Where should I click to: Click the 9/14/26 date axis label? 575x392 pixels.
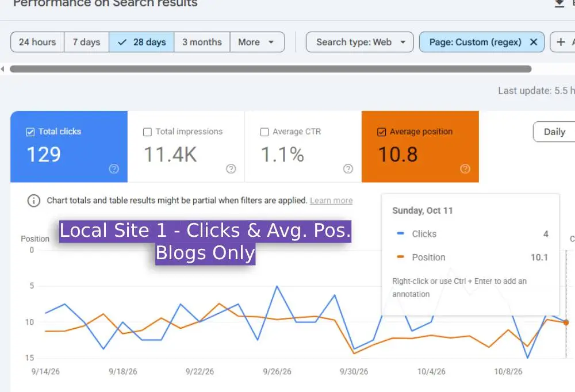[45, 371]
